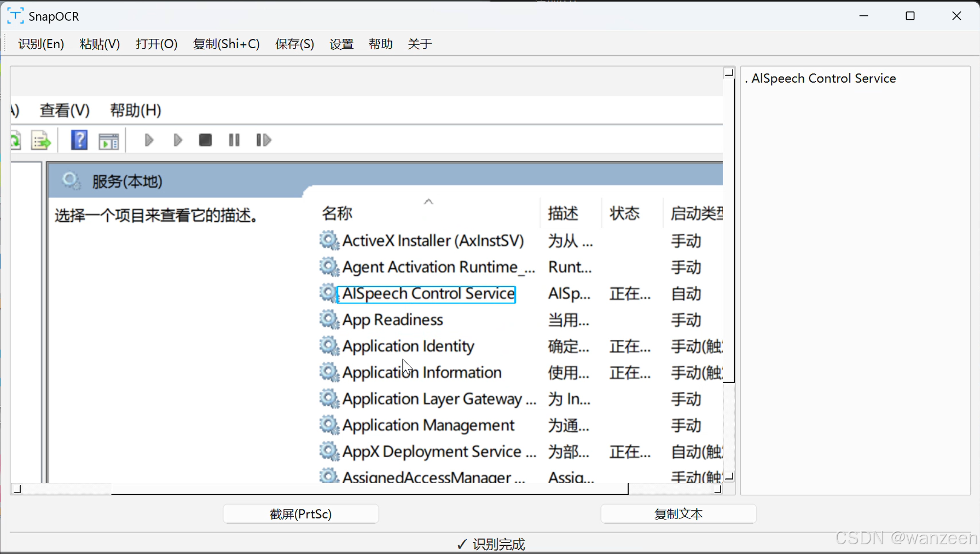Click gear icon beside Application Identity

[329, 345]
